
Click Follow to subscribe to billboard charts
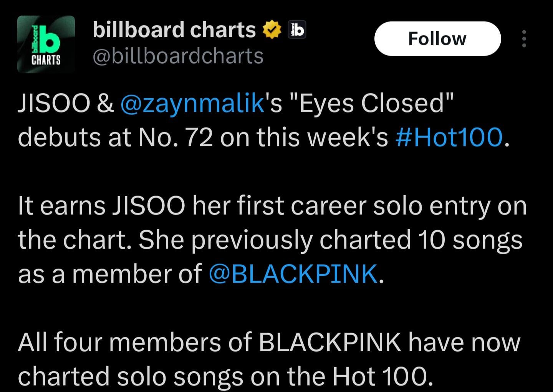pos(437,38)
